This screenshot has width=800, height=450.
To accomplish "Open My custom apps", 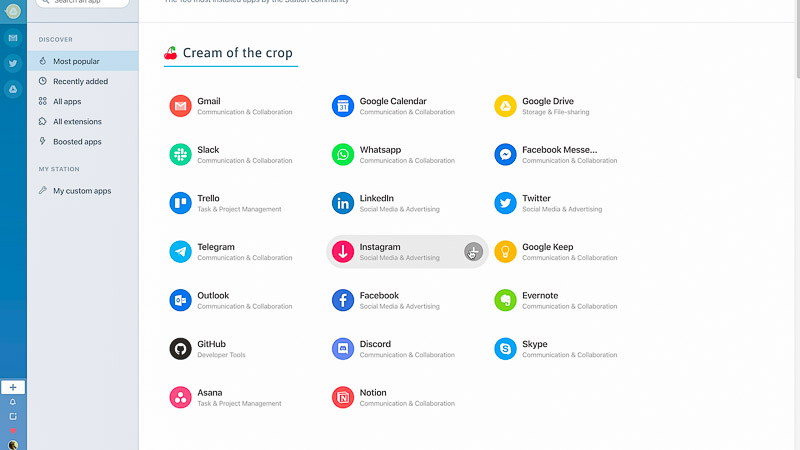I will pyautogui.click(x=83, y=191).
